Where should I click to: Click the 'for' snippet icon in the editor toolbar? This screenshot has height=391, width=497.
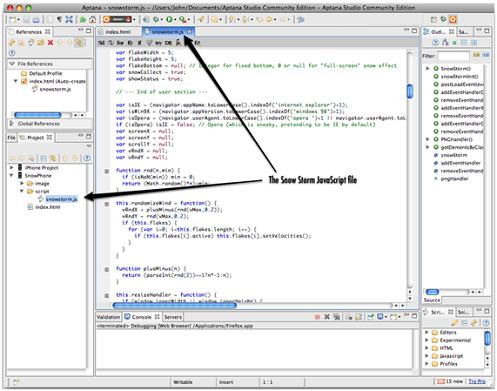click(120, 43)
